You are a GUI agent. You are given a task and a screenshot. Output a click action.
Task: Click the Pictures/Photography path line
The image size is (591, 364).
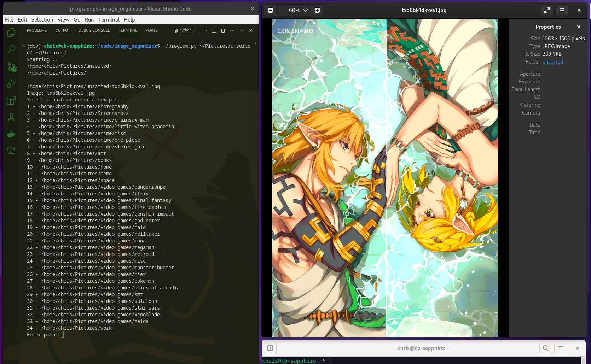pyautogui.click(x=78, y=106)
